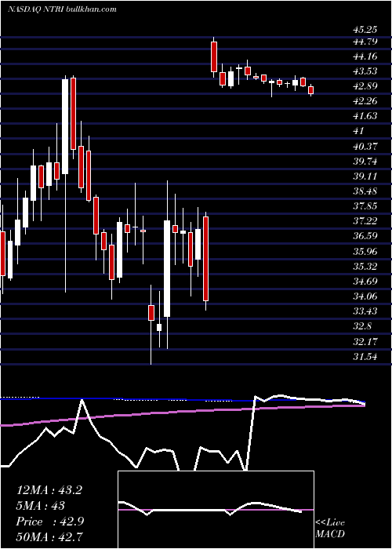Click the 31.54 price axis label
The height and width of the screenshot is (549, 392).
[365, 357]
